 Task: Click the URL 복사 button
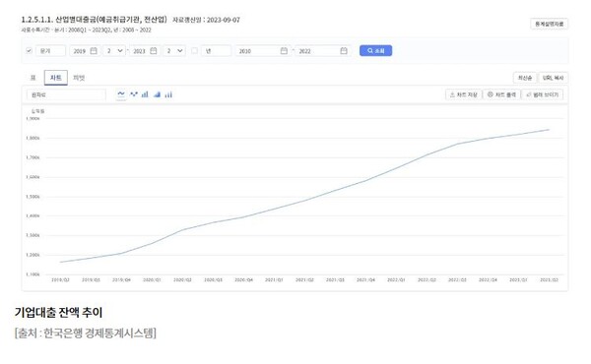pos(553,78)
